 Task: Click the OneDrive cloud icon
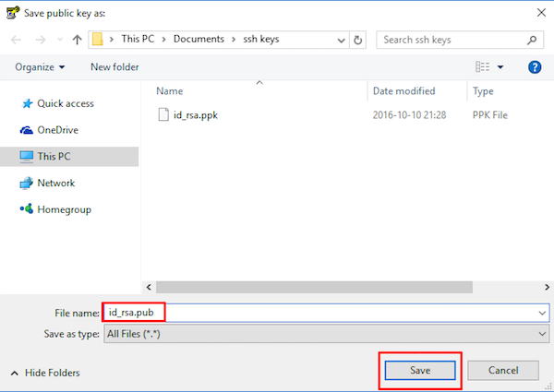pyautogui.click(x=27, y=130)
